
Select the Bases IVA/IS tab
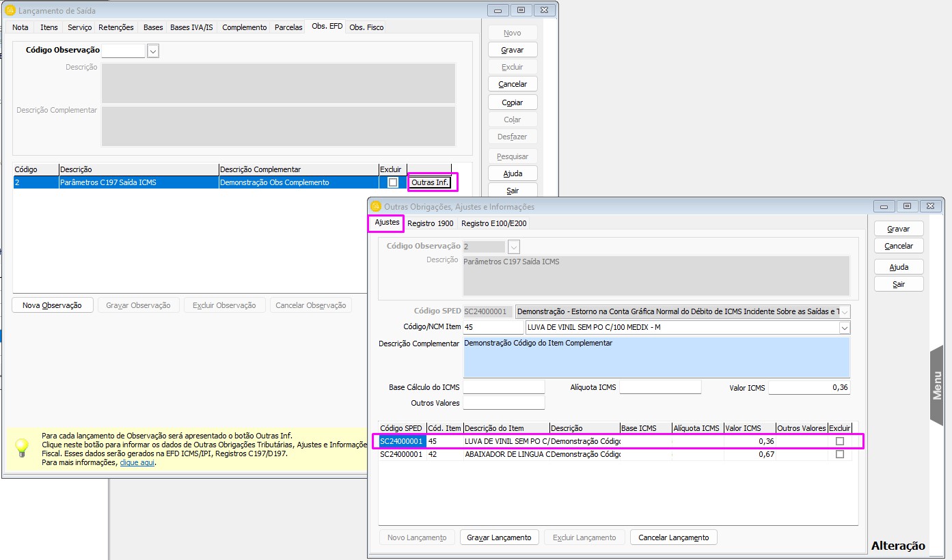[191, 27]
